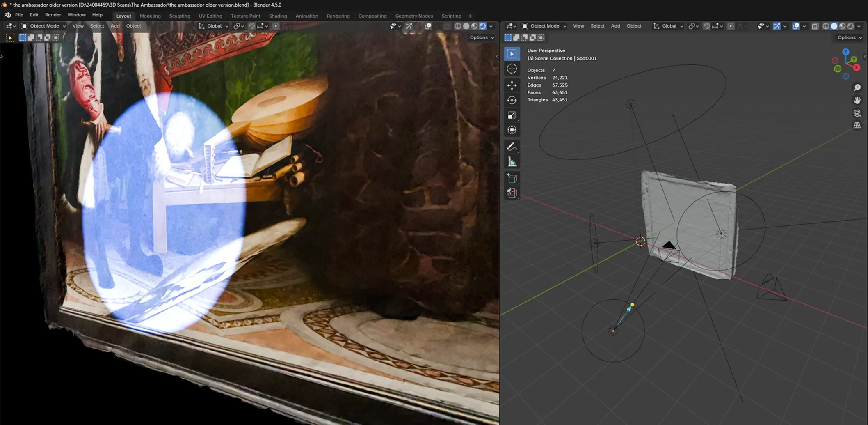This screenshot has height=425, width=868.
Task: Toggle overlays in the right viewport
Action: (x=796, y=26)
